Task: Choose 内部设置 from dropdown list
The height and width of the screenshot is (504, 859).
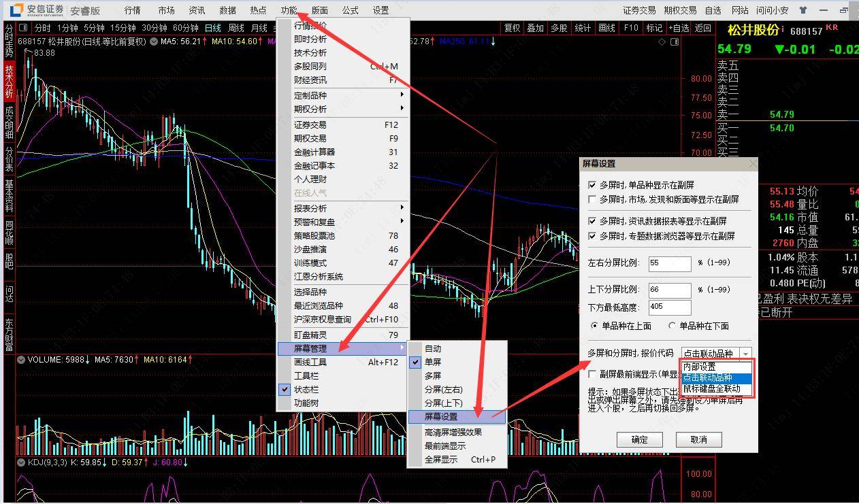Action: [x=717, y=367]
